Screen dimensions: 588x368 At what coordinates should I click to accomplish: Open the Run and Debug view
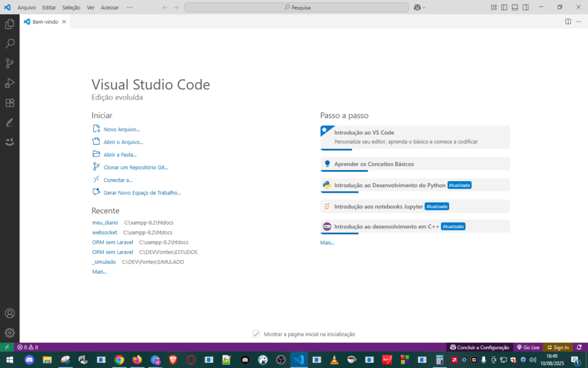point(10,83)
